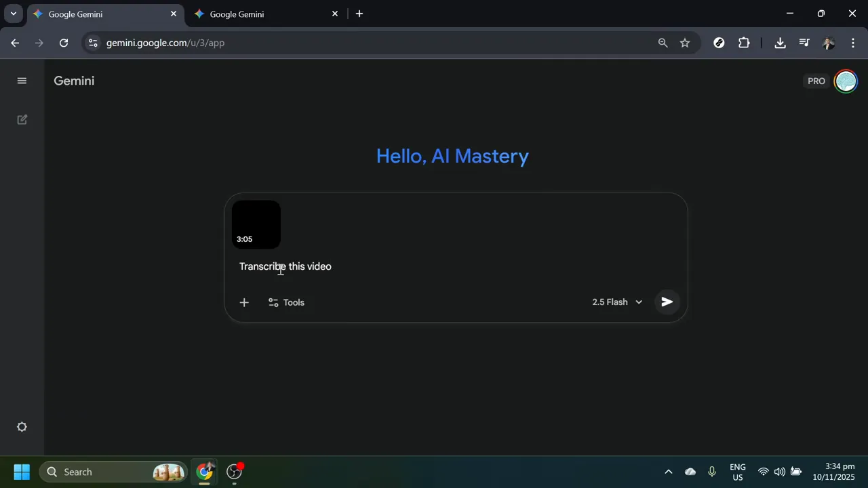This screenshot has height=488, width=868.
Task: Open the Google account avatar menu
Action: pos(846,81)
